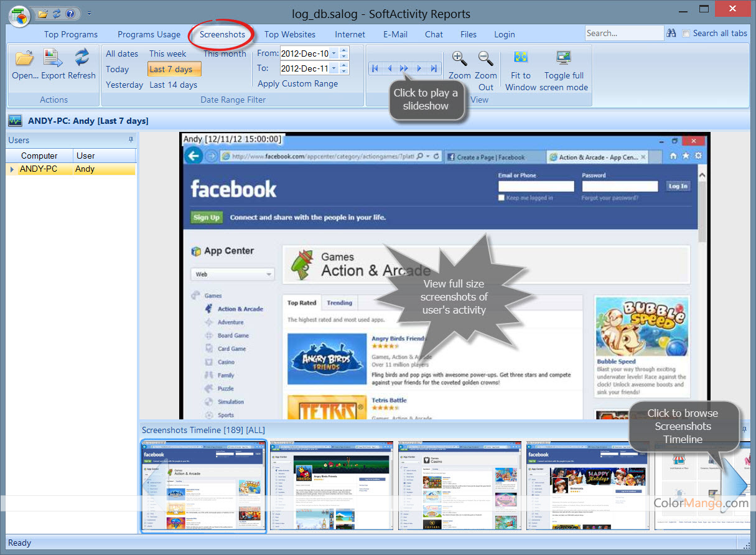Viewport: 756px width, 555px height.
Task: Open the SoftActivity application orb menu
Action: tap(19, 16)
